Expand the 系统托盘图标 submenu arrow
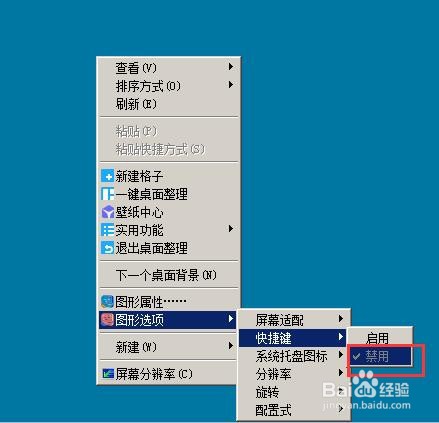Viewport: 439px width, 423px height. click(x=341, y=355)
